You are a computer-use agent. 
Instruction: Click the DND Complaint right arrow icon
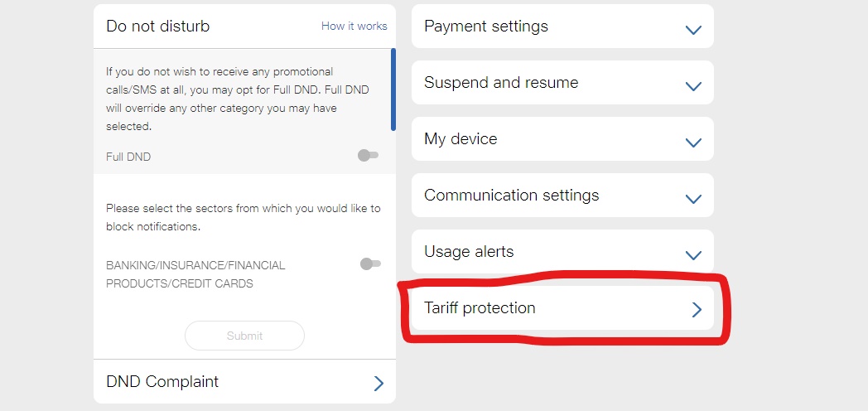pyautogui.click(x=379, y=383)
